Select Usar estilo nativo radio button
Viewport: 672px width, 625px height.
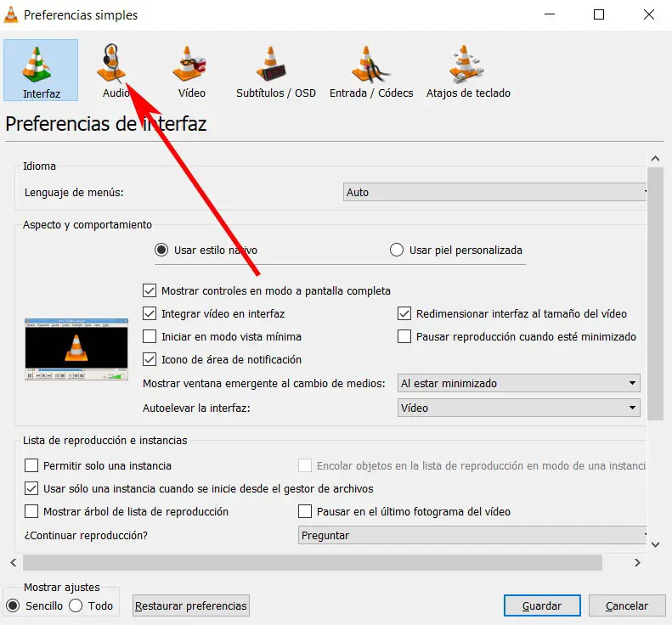pos(161,250)
